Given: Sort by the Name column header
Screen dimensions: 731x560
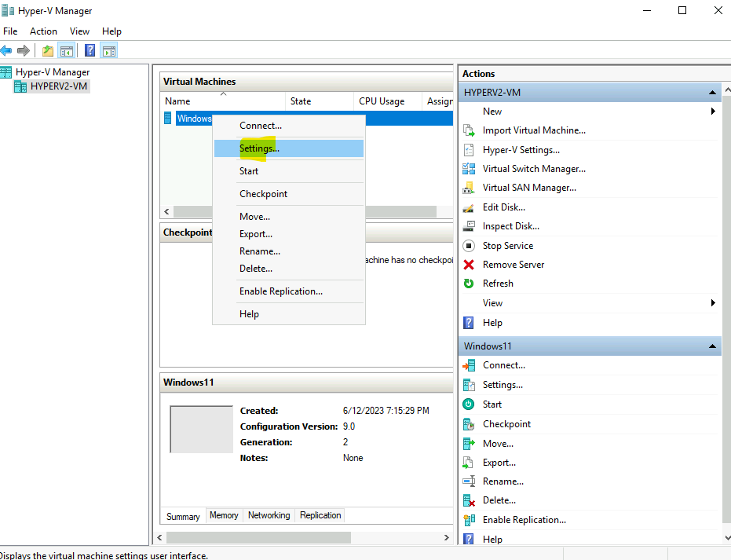Looking at the screenshot, I should pos(223,101).
